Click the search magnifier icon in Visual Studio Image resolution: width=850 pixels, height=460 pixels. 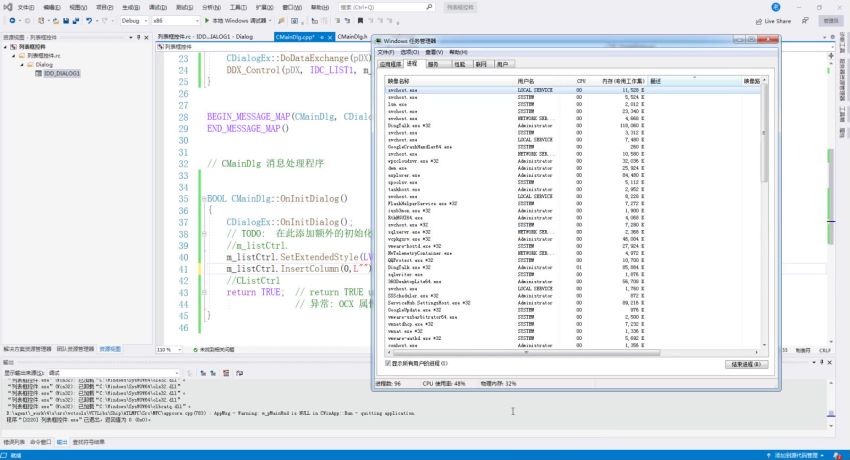click(x=429, y=7)
